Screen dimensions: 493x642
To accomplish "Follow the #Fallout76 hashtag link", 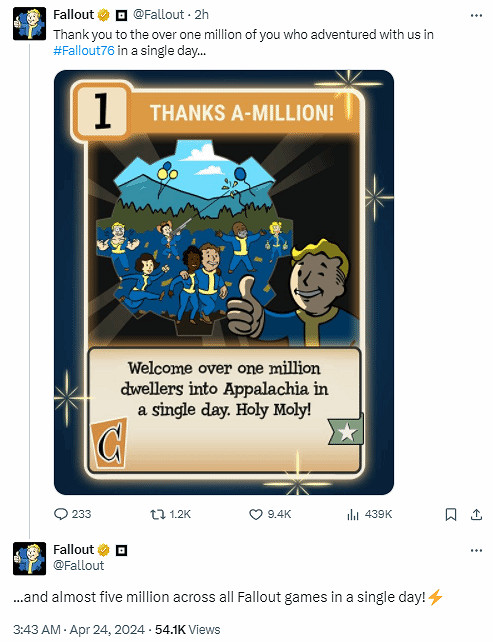I will (x=84, y=51).
